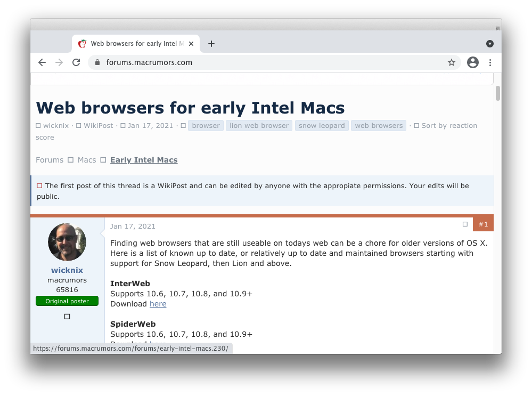Click the forums.macrumors.com address bar
532x396 pixels.
274,62
